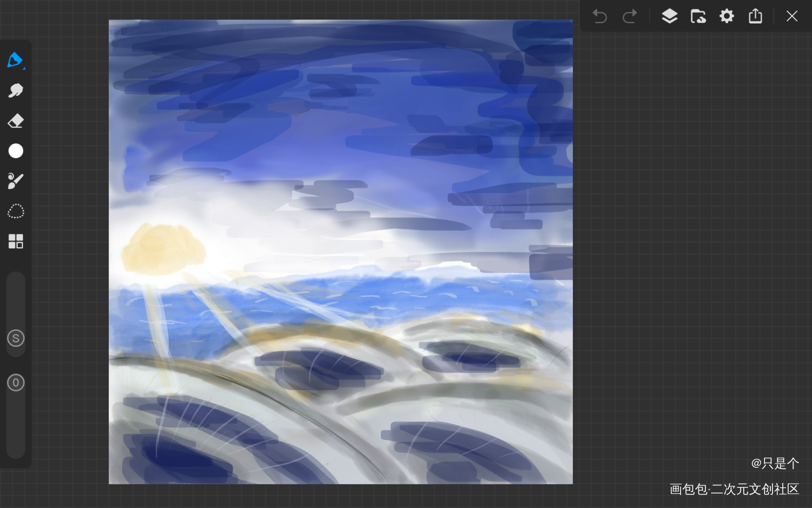The image size is (812, 508).
Task: Switch to the eraser tool
Action: pos(16,121)
